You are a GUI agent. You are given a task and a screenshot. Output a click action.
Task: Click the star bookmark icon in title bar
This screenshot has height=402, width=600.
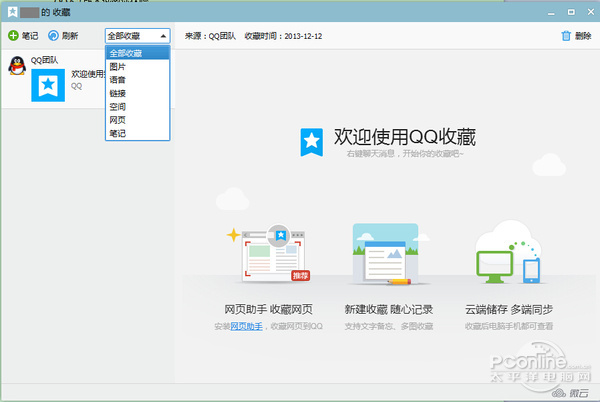point(12,12)
